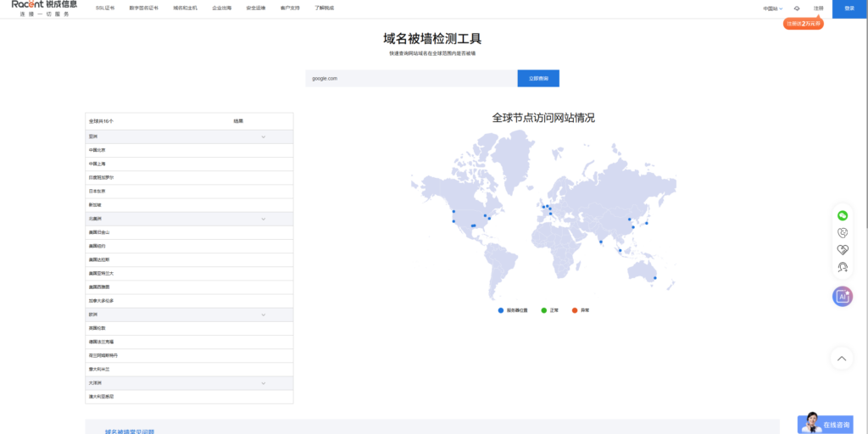Image resolution: width=868 pixels, height=434 pixels.
Task: Collapse the 亚洲 section chevron
Action: (264, 136)
